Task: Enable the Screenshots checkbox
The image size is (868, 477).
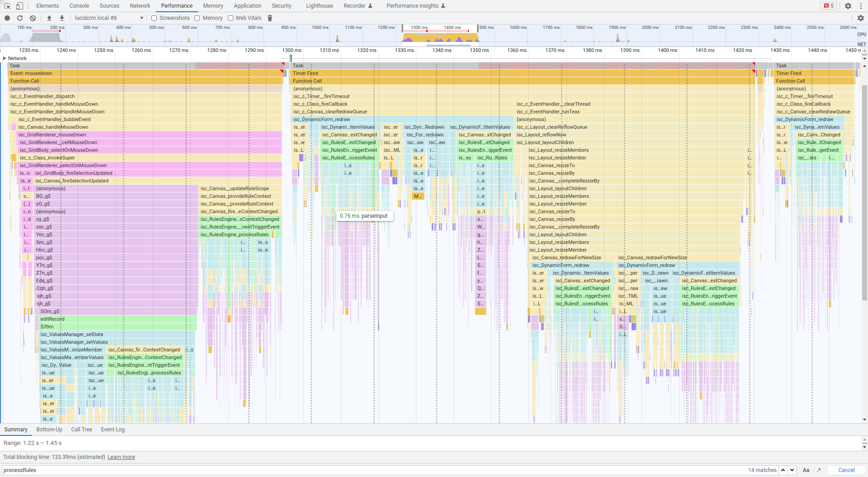Action: click(x=154, y=18)
